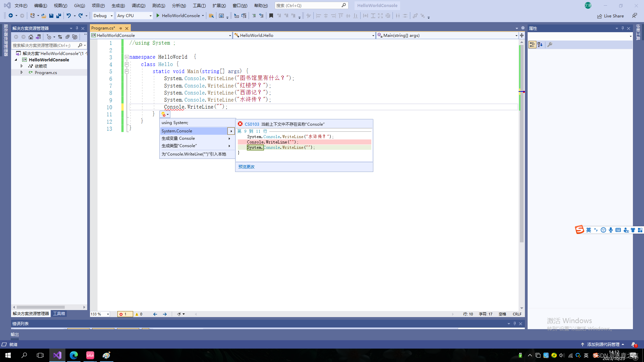Click in the Solution Explorer search field
Screen dimensions: 644x362
44,45
